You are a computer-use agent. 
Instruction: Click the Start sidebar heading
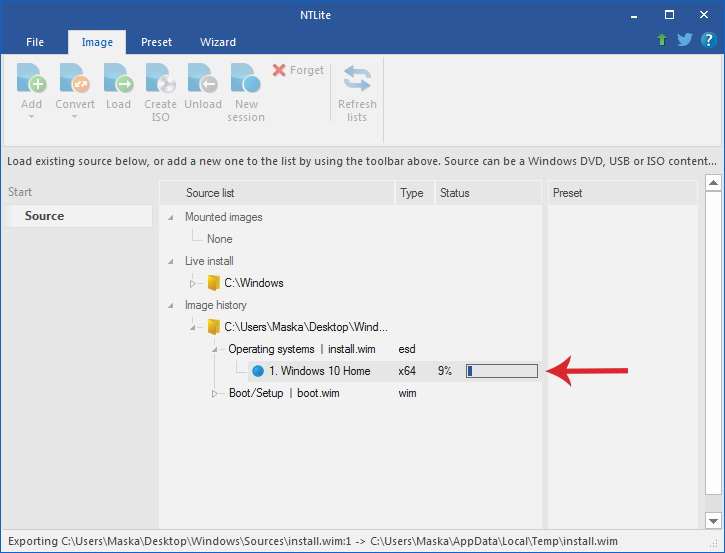[20, 192]
